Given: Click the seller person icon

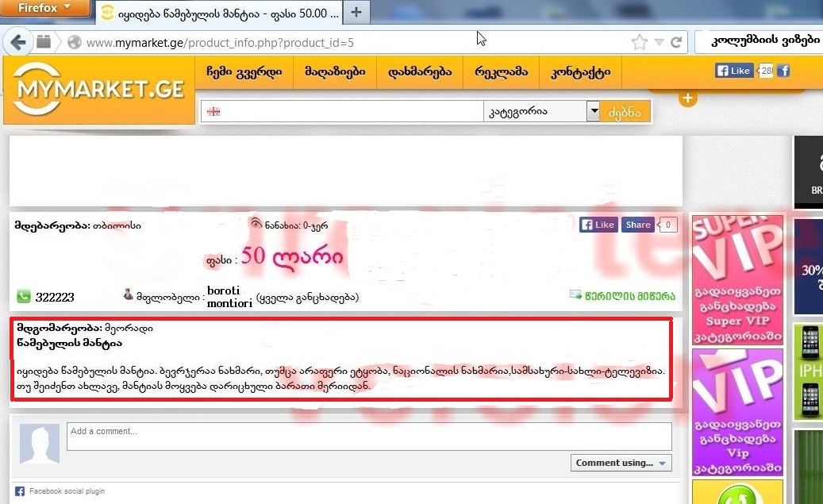Looking at the screenshot, I should (x=128, y=294).
